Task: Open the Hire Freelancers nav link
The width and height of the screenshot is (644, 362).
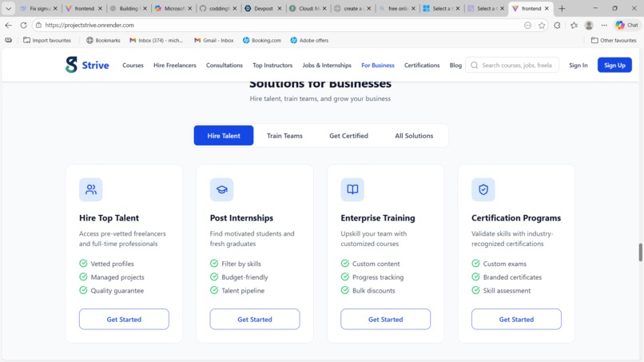Action: pos(174,65)
